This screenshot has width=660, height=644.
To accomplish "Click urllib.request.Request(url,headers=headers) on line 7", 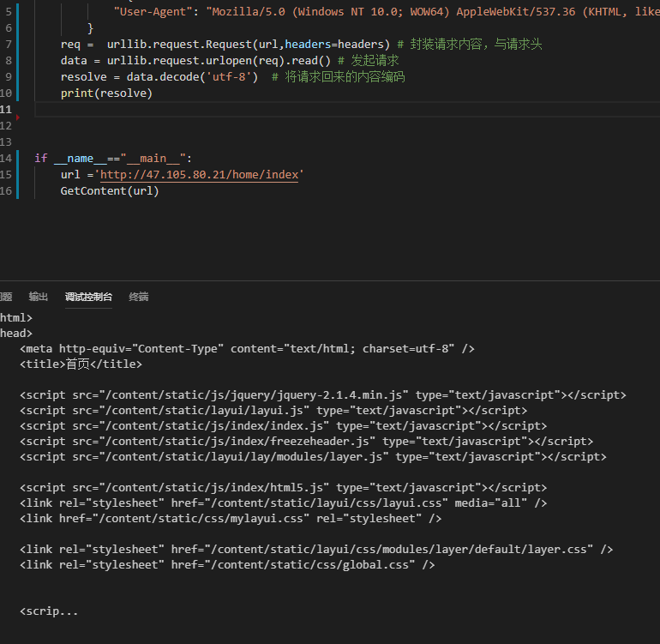I will (249, 45).
